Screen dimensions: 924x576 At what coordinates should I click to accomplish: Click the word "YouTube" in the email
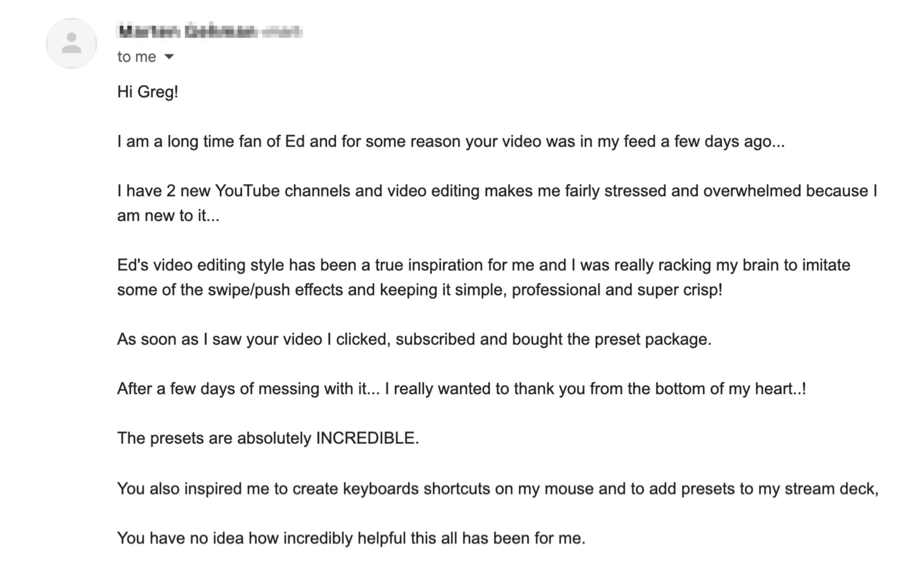(247, 191)
